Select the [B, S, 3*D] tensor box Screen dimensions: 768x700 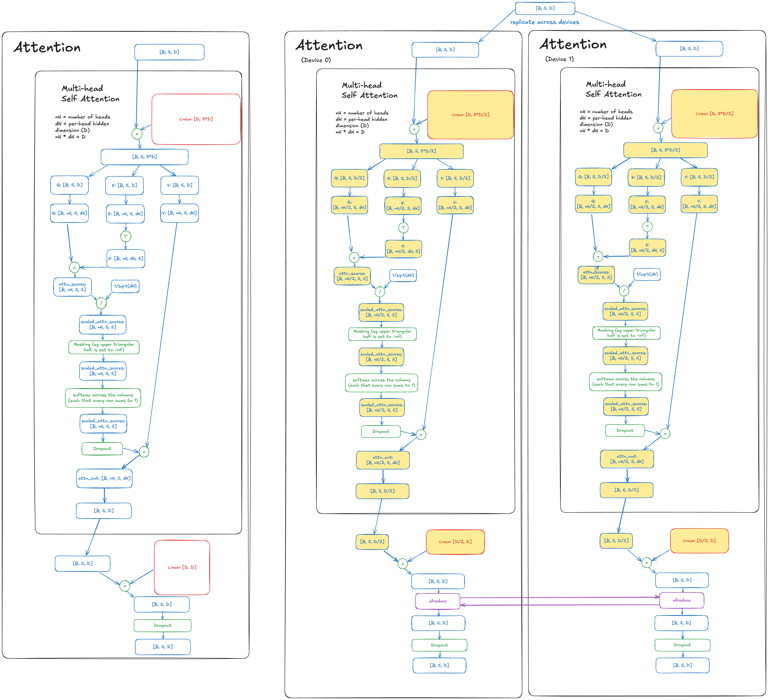pyautogui.click(x=144, y=157)
